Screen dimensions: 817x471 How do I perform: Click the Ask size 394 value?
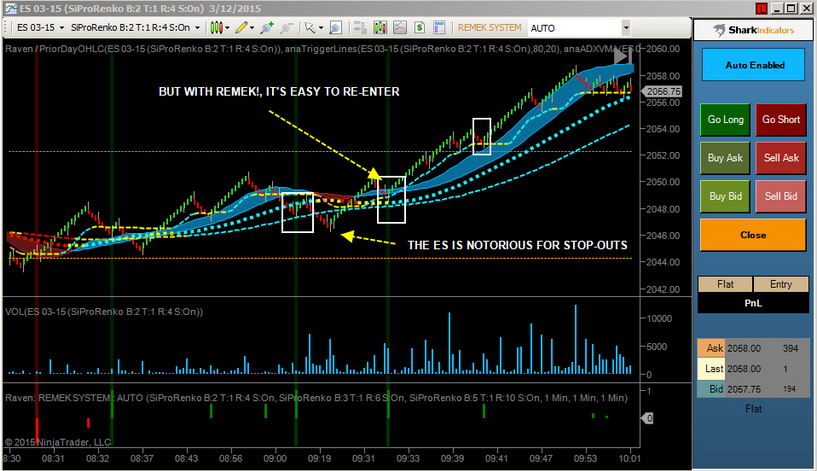click(790, 348)
